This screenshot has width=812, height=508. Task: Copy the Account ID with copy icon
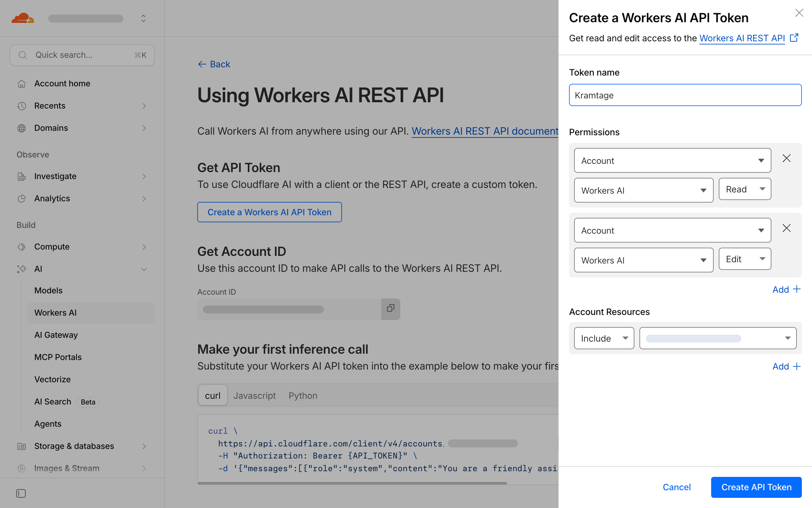(390, 308)
